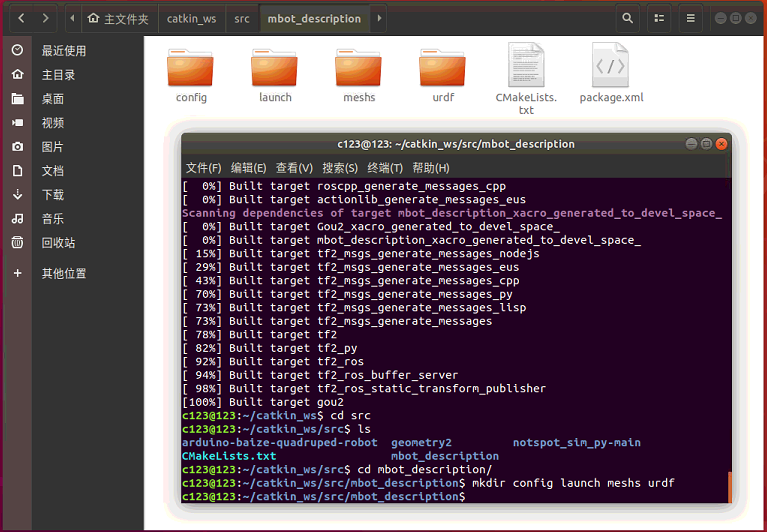Viewport: 767px width, 532px height.
Task: Click 'arduino-baize-quadruped-robot' in terminal output
Action: pos(280,443)
